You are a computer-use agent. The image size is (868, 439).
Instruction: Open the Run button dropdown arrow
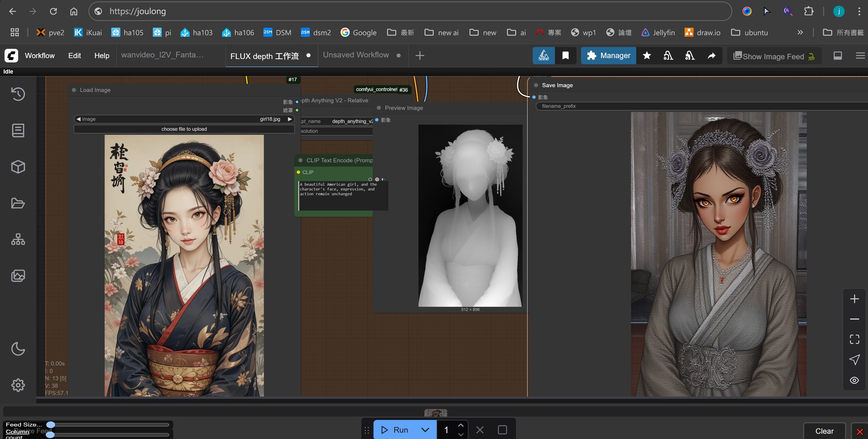425,430
